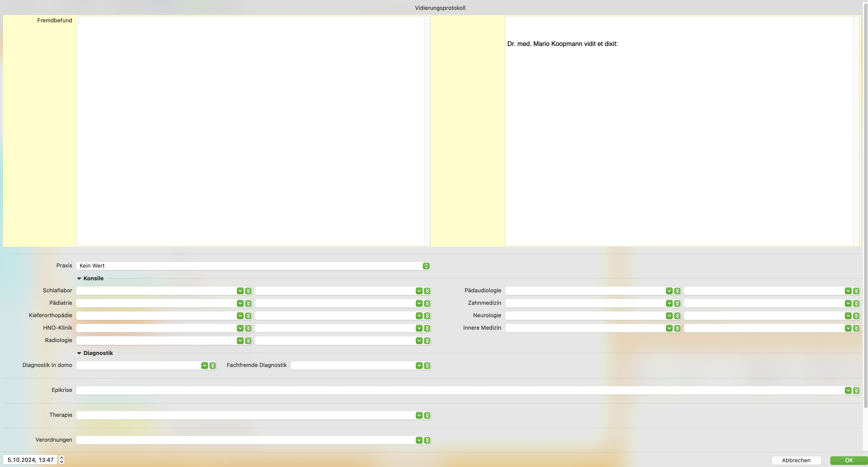Collapse the Konsile section triangle
The width and height of the screenshot is (868, 467).
tap(79, 279)
